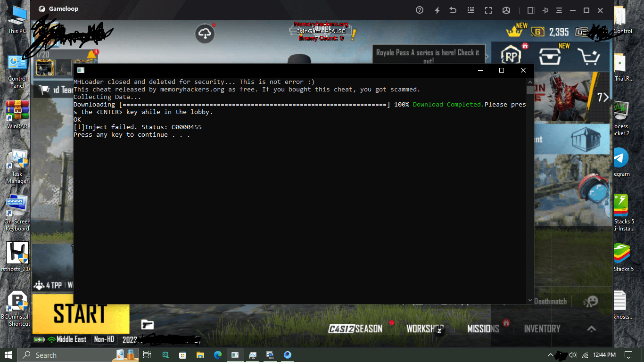Open WinRAR desktop icon
The image size is (644, 362).
pyautogui.click(x=17, y=115)
